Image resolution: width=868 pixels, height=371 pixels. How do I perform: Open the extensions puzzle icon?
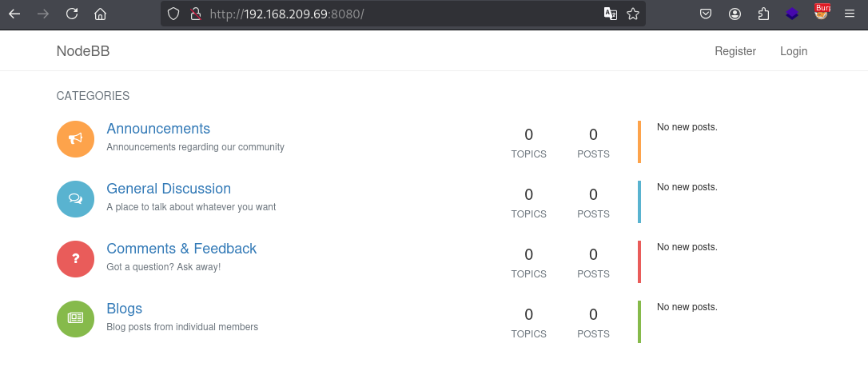click(763, 14)
